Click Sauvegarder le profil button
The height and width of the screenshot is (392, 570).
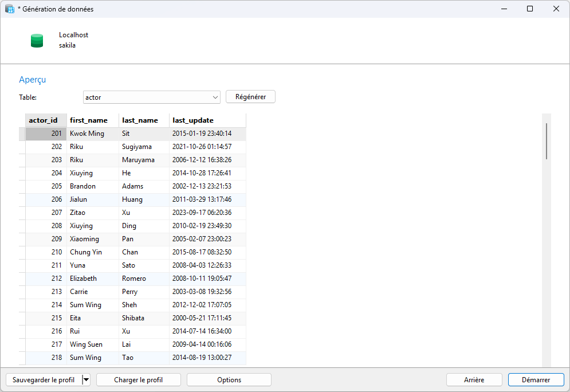pos(44,379)
